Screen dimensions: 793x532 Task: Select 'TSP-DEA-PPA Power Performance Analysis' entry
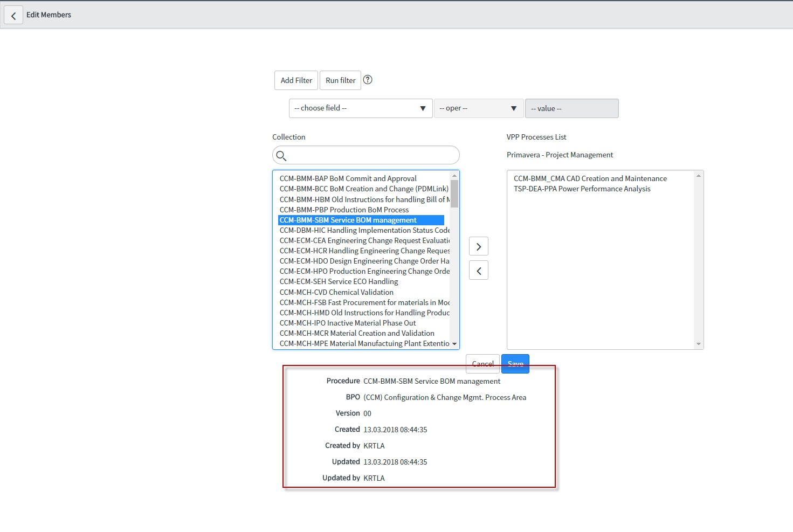582,189
